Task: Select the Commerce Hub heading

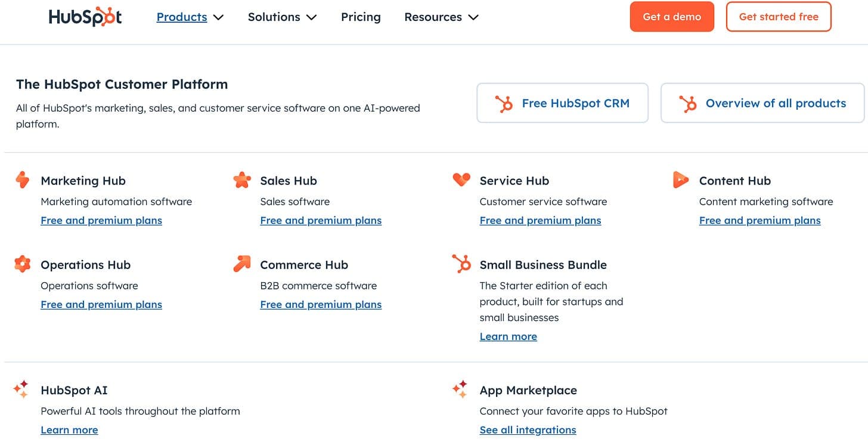Action: pyautogui.click(x=304, y=265)
